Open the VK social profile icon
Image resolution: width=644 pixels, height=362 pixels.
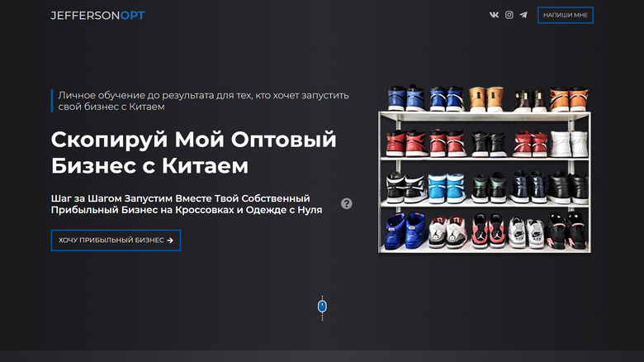[494, 15]
